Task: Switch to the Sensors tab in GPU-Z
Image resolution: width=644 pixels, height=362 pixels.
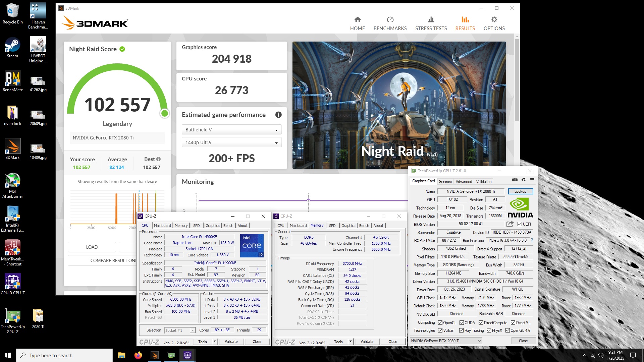Action: tap(445, 182)
